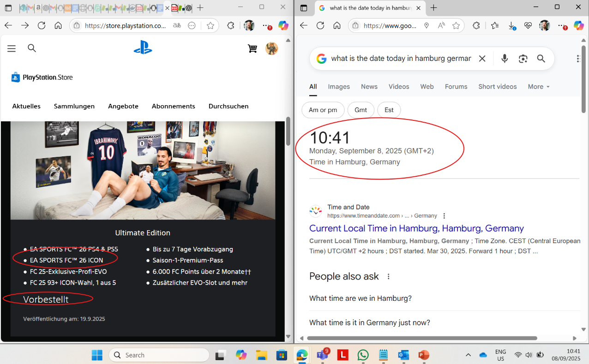The width and height of the screenshot is (589, 364).
Task: Click the PlayStation profile avatar
Action: (271, 48)
